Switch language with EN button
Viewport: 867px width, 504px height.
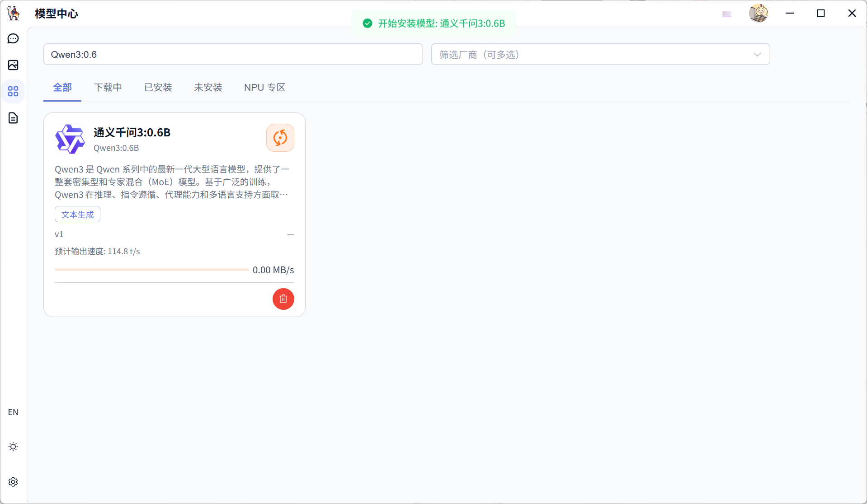pos(13,412)
